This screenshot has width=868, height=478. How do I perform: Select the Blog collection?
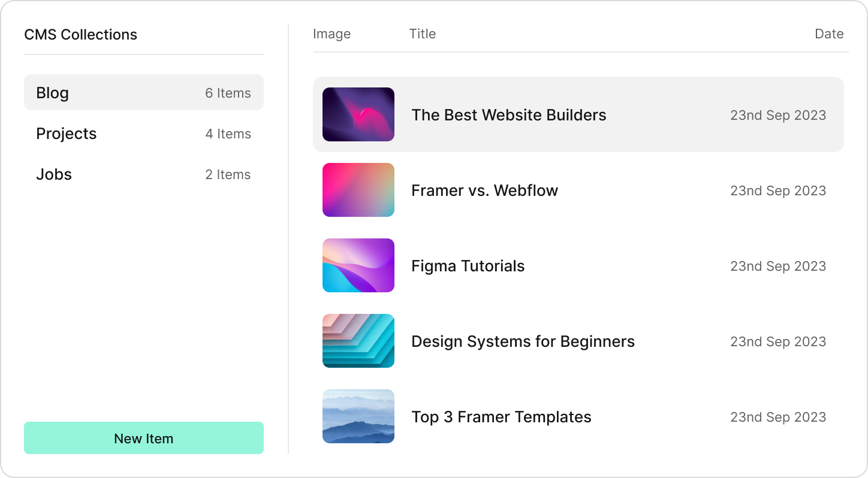pyautogui.click(x=144, y=92)
